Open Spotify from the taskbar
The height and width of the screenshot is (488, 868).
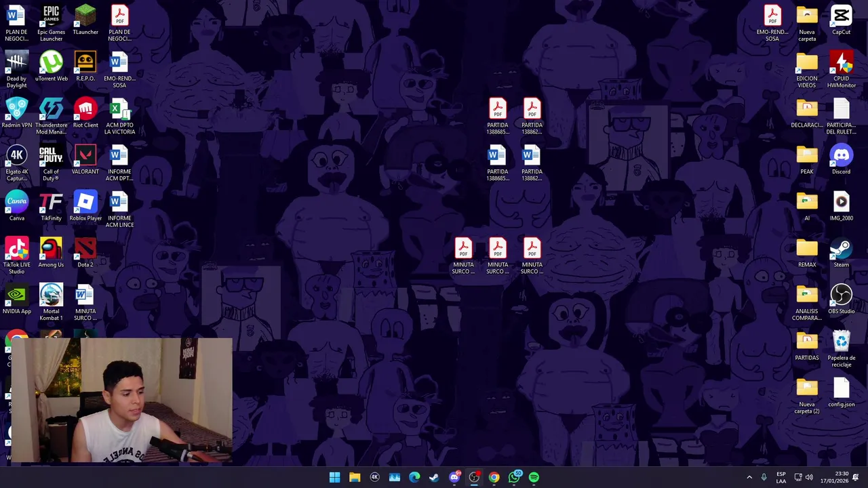534,477
